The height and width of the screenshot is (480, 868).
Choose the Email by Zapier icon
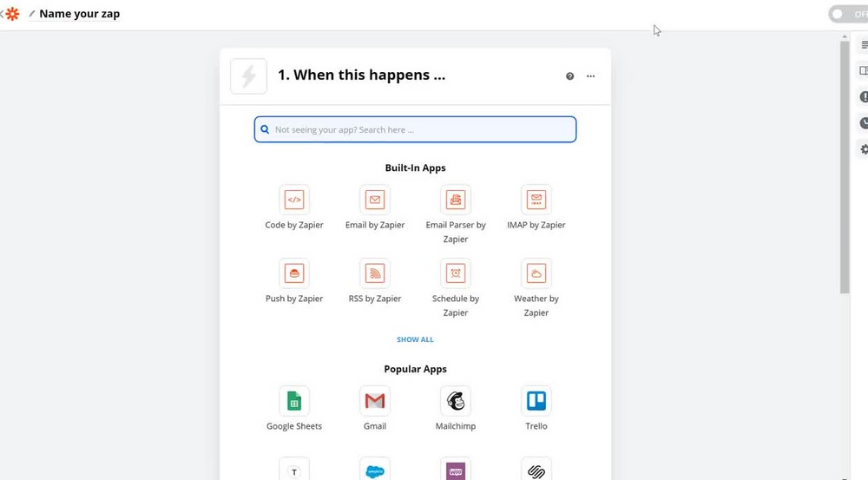pyautogui.click(x=375, y=200)
